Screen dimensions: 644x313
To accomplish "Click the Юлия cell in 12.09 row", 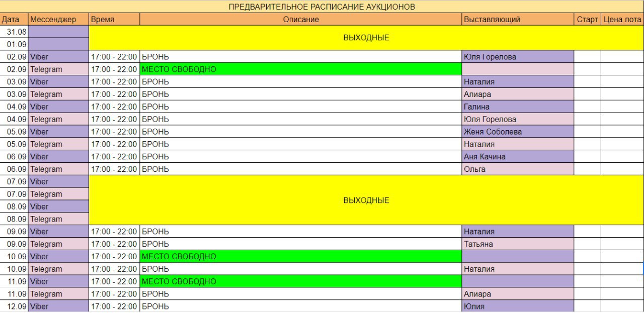I will pyautogui.click(x=518, y=306).
